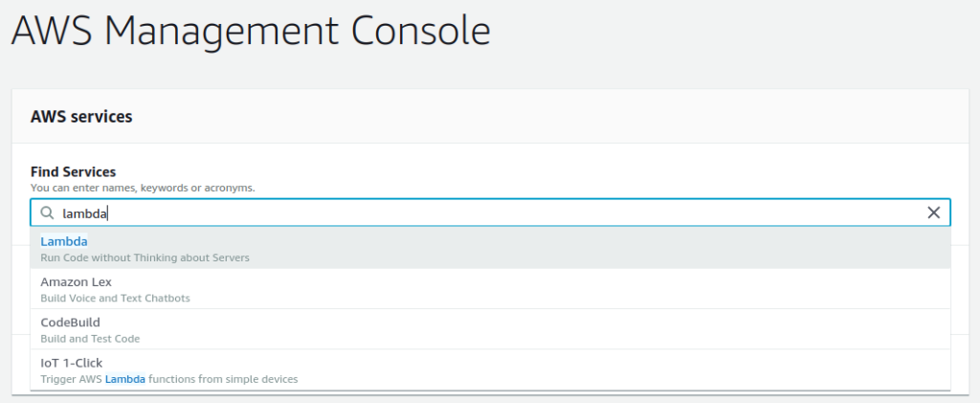The image size is (980, 403).
Task: Pick the IoT 1-Click suggestion
Action: coord(71,363)
